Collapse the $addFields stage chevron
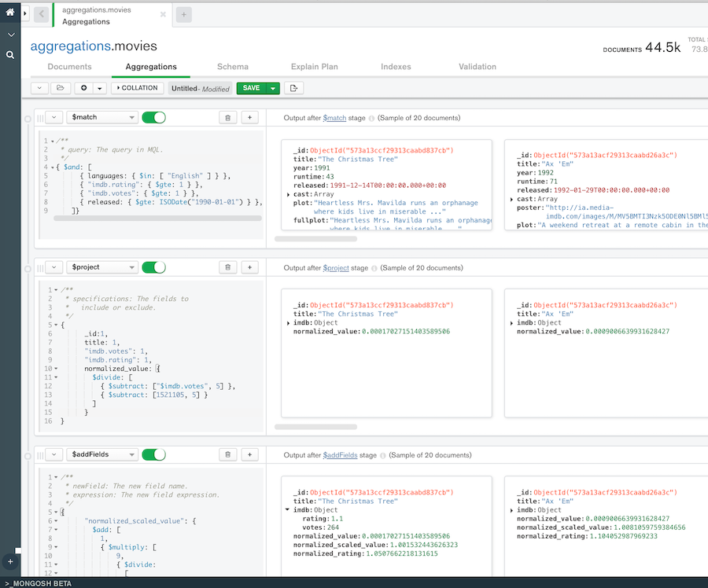Image resolution: width=708 pixels, height=588 pixels. (x=53, y=454)
